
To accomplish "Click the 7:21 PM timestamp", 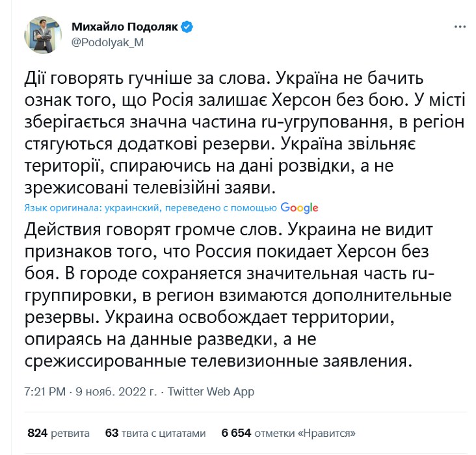I will (x=44, y=392).
